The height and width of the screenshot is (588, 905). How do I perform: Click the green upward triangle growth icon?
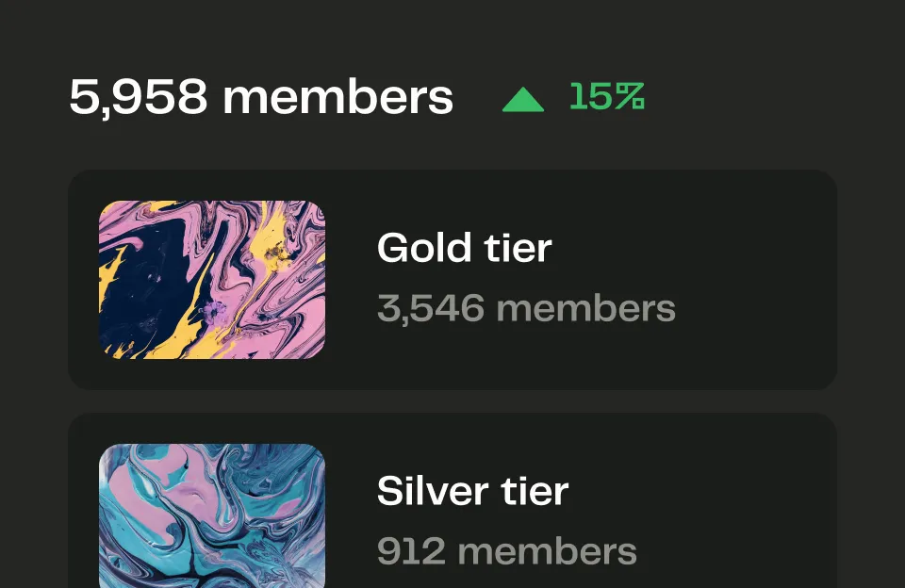pos(523,99)
